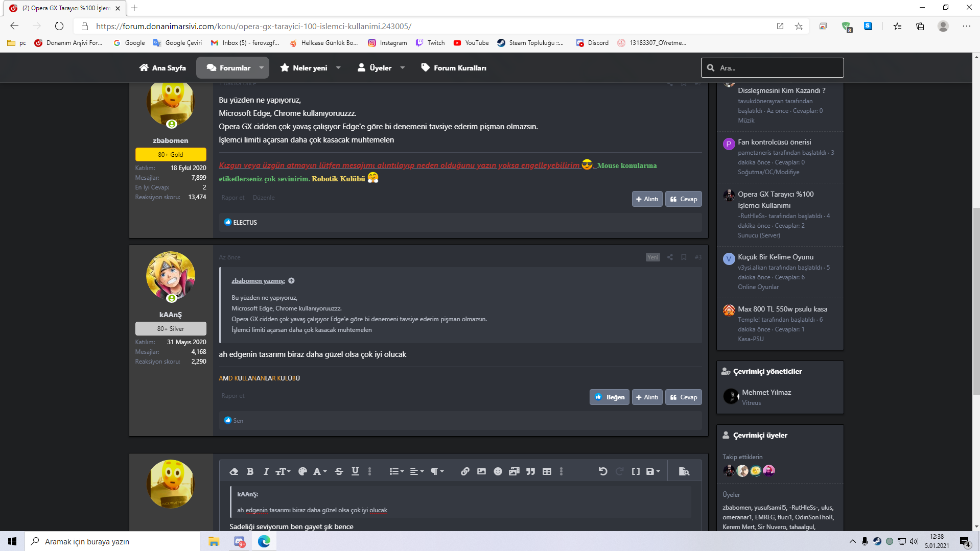Screen dimensions: 980x551
Task: Open the save draft dropdown
Action: coord(653,471)
